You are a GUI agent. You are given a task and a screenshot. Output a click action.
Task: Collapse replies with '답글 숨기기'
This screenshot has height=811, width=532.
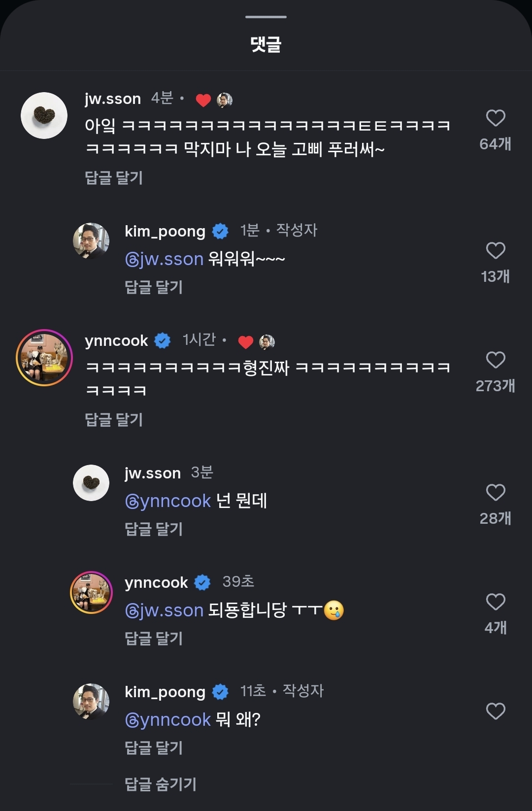point(161,784)
